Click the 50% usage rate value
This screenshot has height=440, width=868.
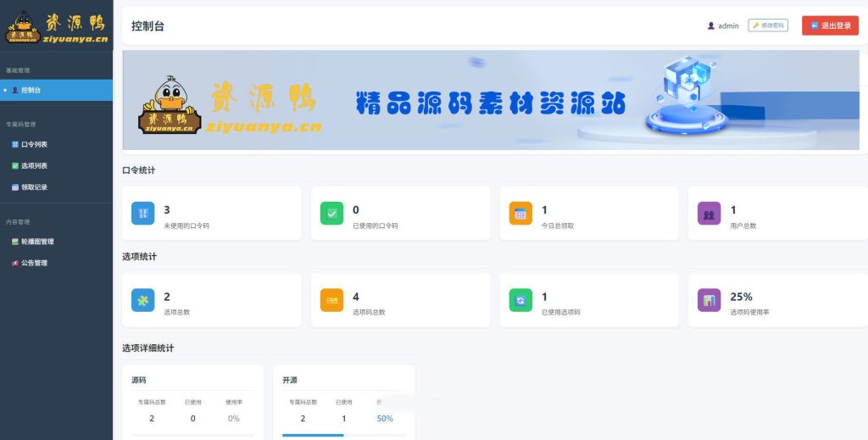385,419
